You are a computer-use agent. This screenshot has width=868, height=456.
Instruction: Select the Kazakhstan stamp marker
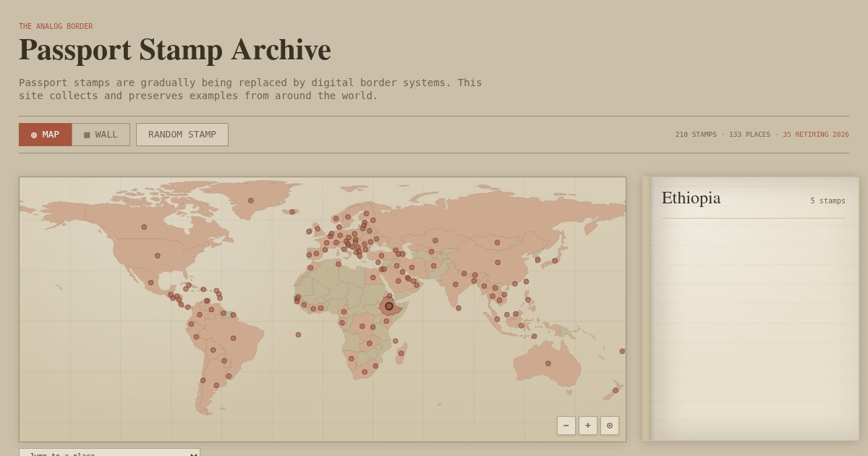click(x=435, y=240)
